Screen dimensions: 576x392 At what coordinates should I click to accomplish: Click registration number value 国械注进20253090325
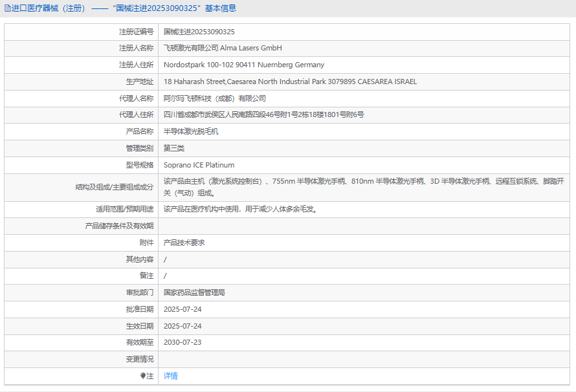[x=199, y=32]
